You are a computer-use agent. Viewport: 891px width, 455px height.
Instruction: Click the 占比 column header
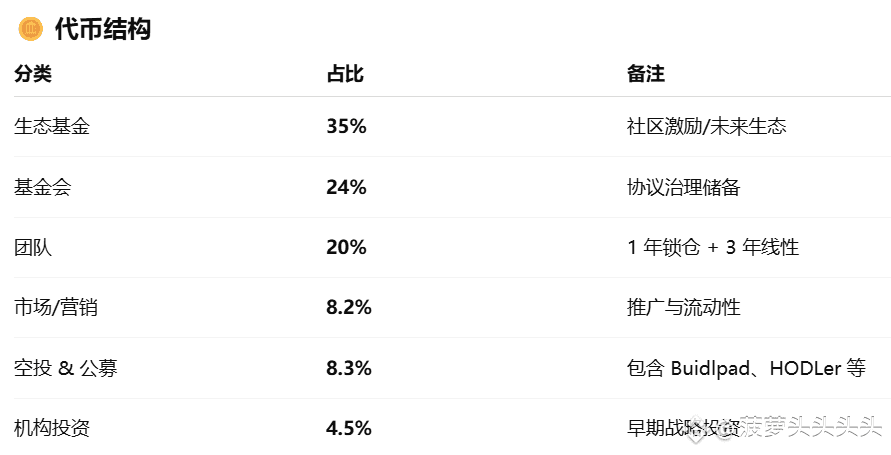click(x=345, y=74)
